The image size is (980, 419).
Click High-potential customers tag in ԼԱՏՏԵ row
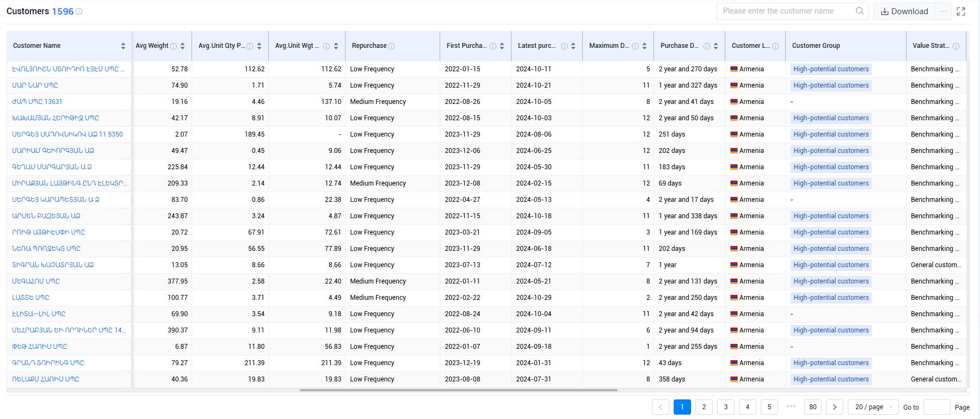831,298
